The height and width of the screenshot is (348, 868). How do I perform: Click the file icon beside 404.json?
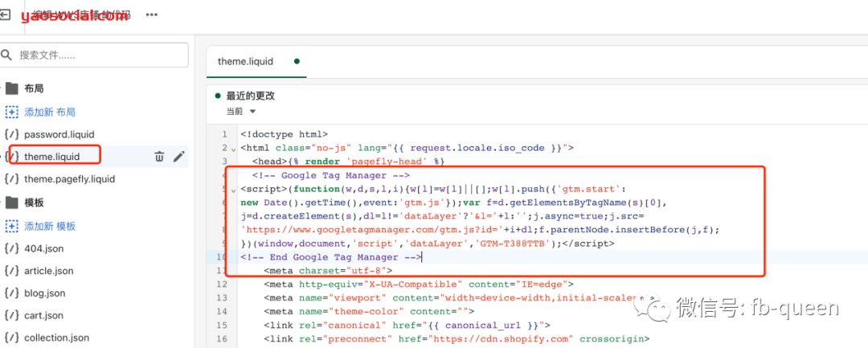point(11,249)
